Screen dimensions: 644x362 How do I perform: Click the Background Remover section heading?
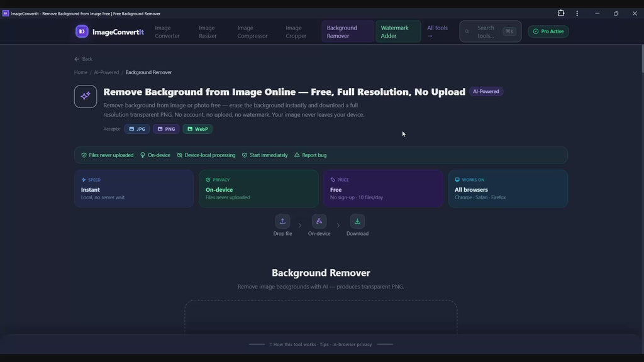tap(321, 273)
